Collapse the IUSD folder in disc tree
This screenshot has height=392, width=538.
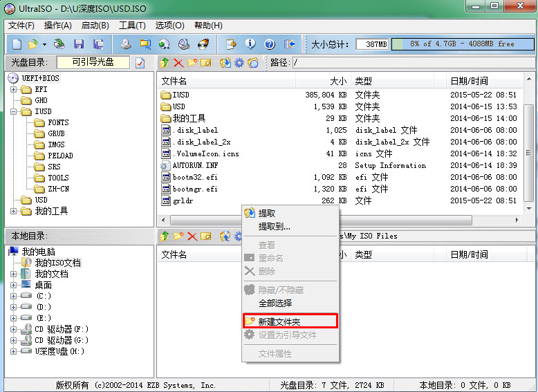pos(13,111)
